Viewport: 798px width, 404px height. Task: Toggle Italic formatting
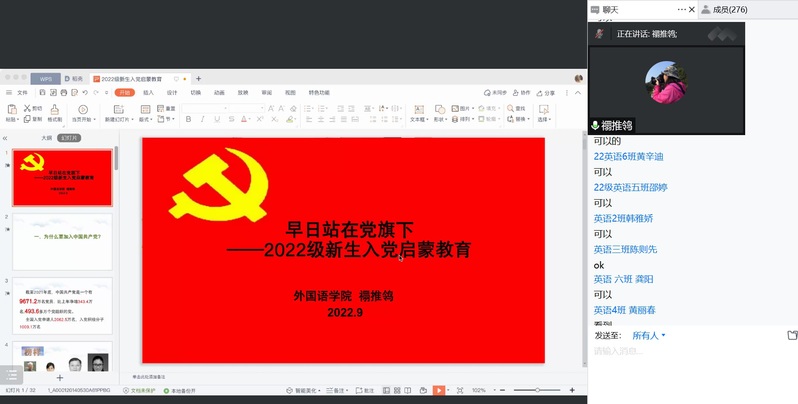pos(203,119)
